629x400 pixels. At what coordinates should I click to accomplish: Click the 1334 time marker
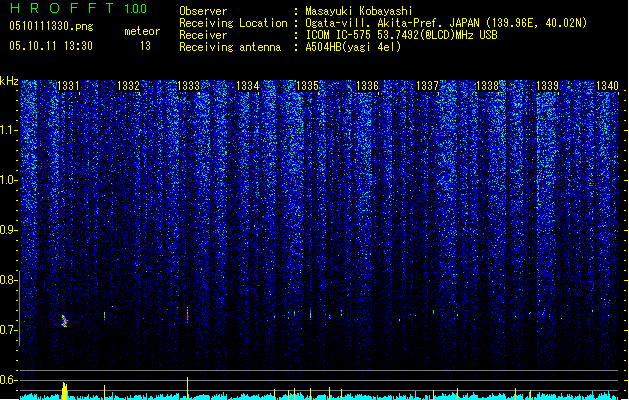[x=248, y=86]
